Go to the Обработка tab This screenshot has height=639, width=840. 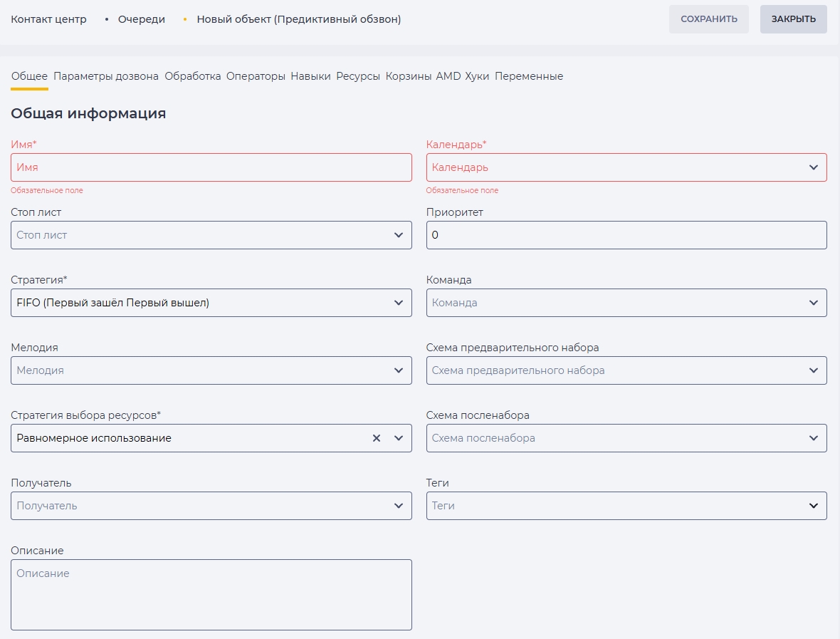tap(193, 76)
